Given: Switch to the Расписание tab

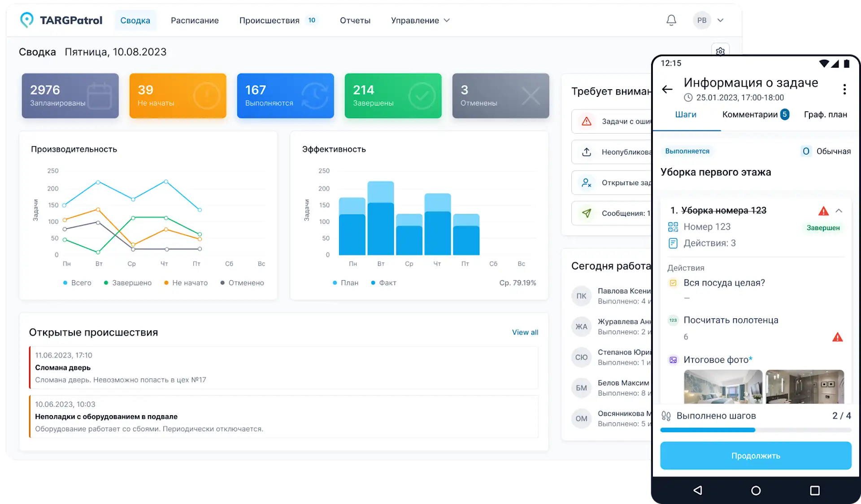Looking at the screenshot, I should pos(195,21).
